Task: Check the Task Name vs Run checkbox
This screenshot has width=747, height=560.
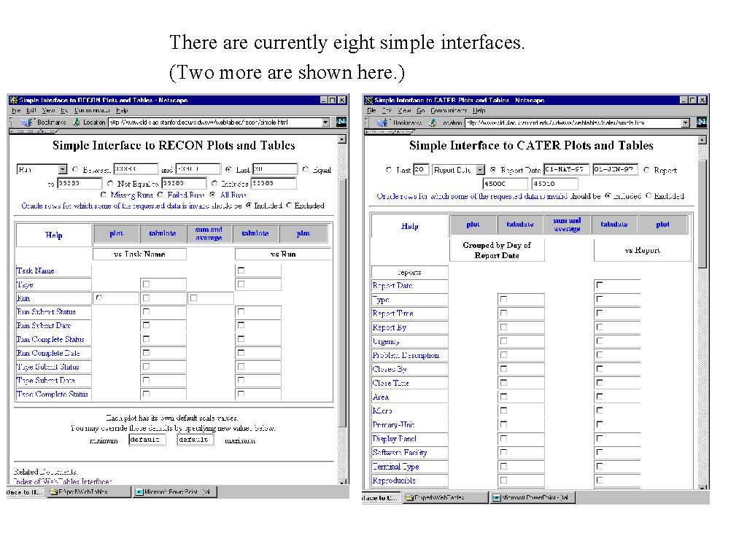Action: pyautogui.click(x=241, y=271)
